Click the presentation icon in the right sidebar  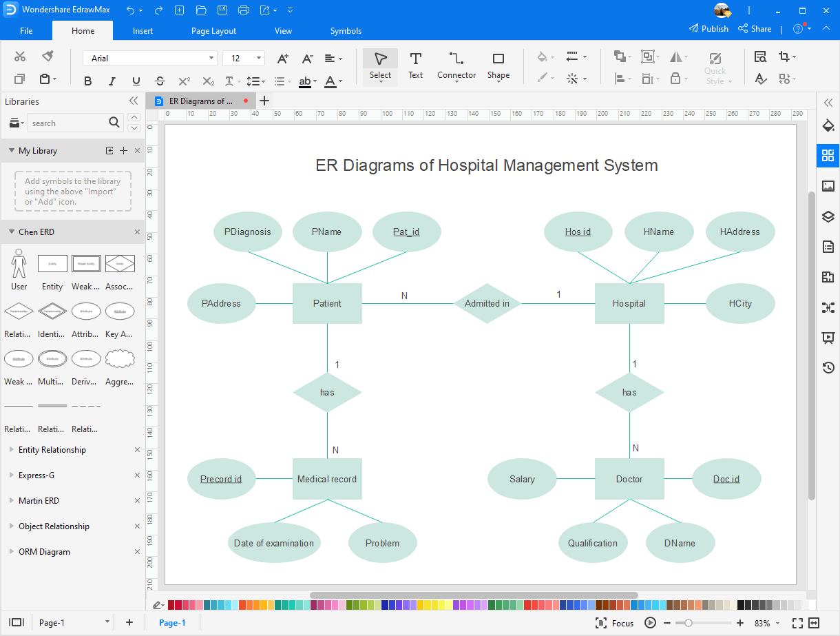[x=828, y=337]
